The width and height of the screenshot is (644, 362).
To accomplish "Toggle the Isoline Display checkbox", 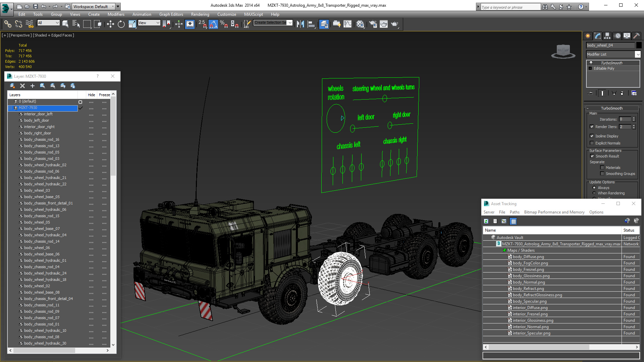I will click(x=592, y=136).
